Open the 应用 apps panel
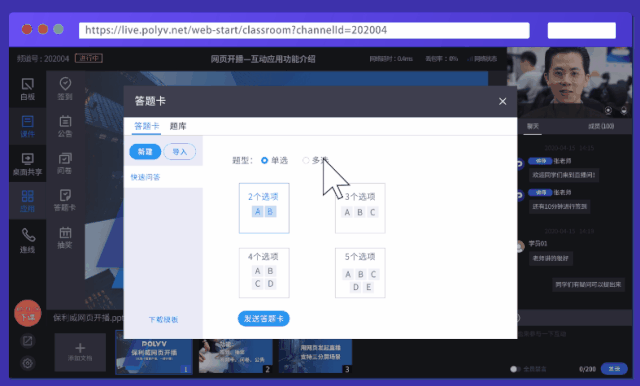 (28, 201)
